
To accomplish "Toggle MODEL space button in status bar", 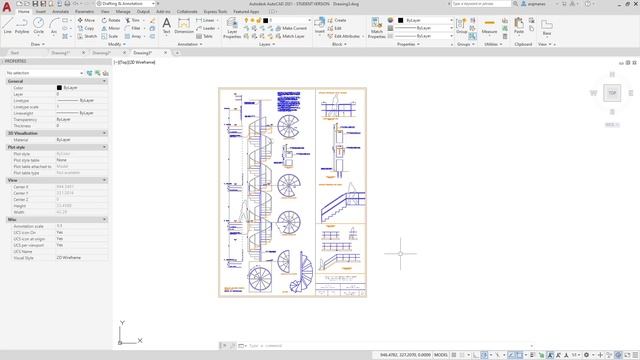I will click(x=440, y=355).
